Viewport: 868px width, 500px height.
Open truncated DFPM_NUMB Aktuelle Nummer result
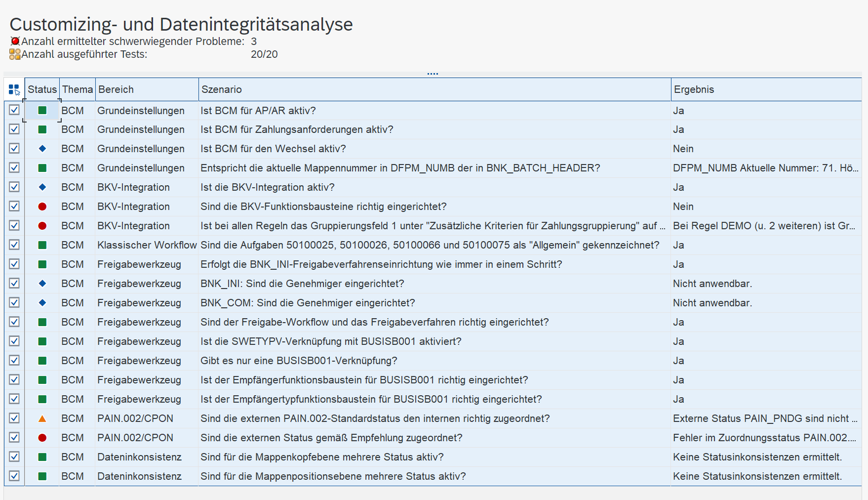[765, 168]
